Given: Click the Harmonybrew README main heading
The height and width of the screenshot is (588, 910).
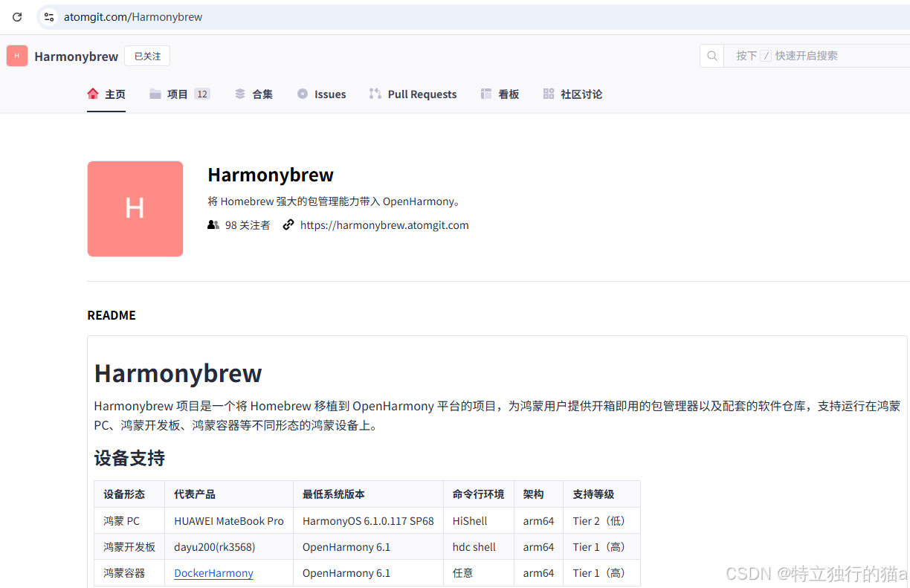Looking at the screenshot, I should pos(178,373).
